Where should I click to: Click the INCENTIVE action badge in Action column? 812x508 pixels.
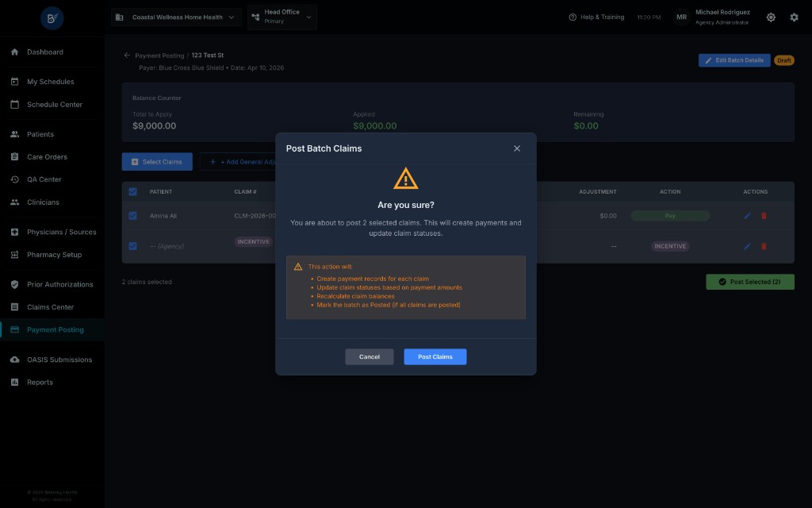[669, 246]
